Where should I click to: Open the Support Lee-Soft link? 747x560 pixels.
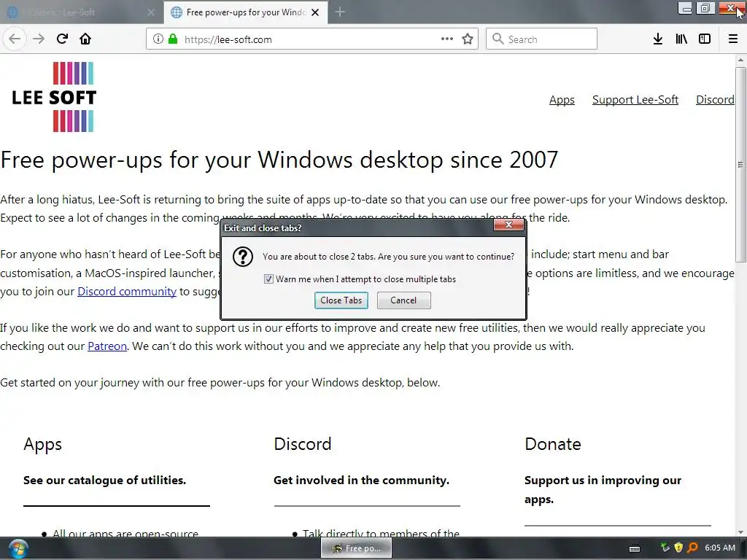635,99
